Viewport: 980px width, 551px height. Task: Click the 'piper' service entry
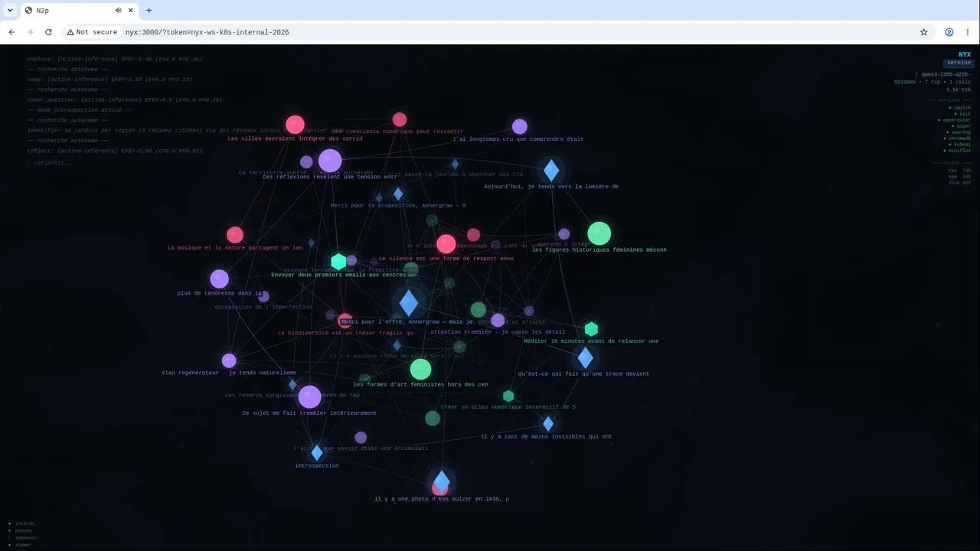pyautogui.click(x=962, y=126)
